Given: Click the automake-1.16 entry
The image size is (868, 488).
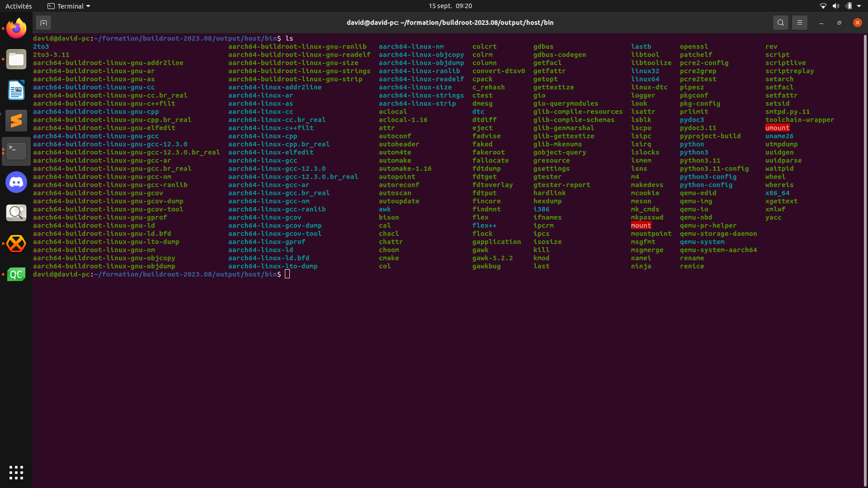Looking at the screenshot, I should [x=405, y=169].
